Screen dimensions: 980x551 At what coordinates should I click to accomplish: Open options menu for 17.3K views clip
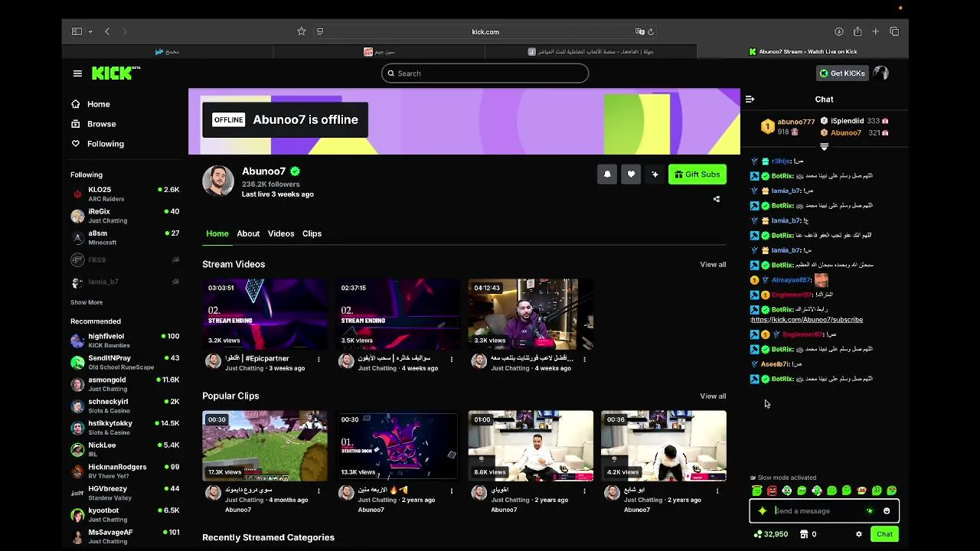(318, 491)
